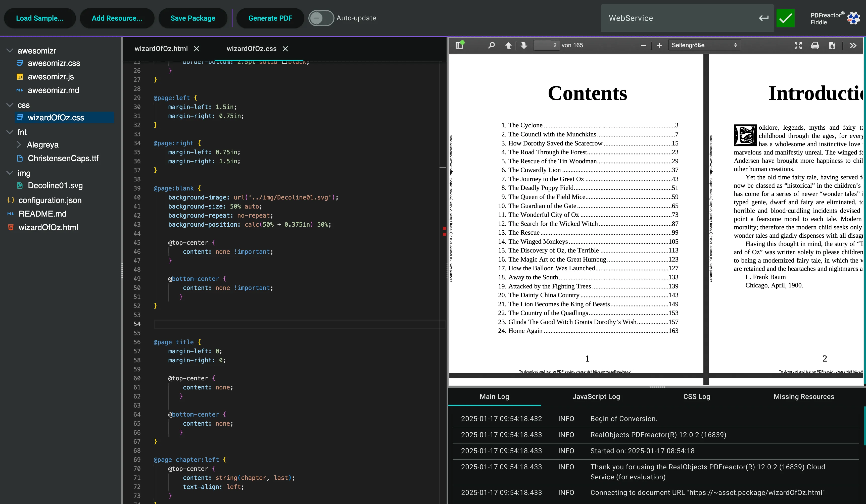Click line number 45 in the gutter
Image resolution: width=866 pixels, height=504 pixels.
(137, 242)
